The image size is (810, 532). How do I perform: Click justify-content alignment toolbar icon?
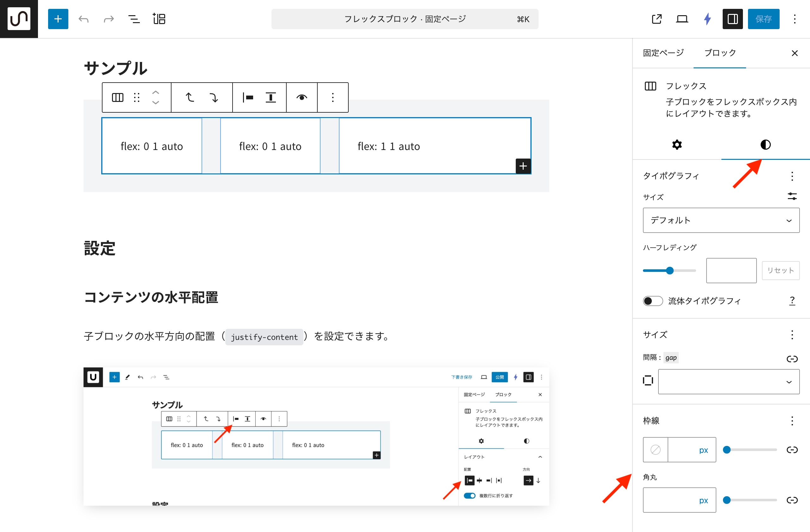(248, 98)
